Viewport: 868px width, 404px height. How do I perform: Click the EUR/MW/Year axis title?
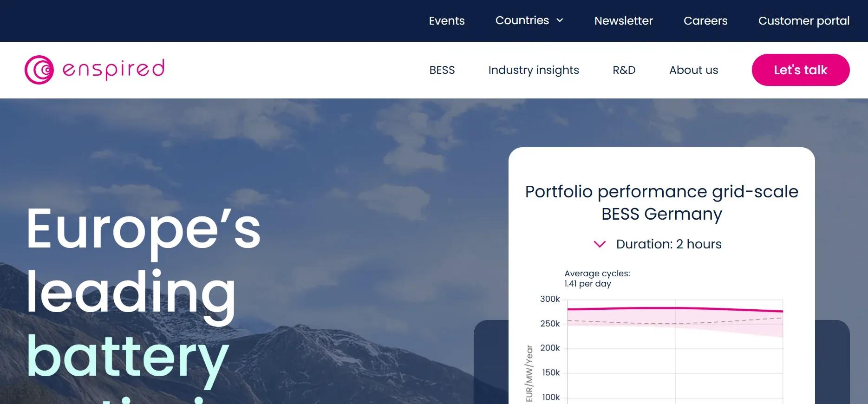529,373
